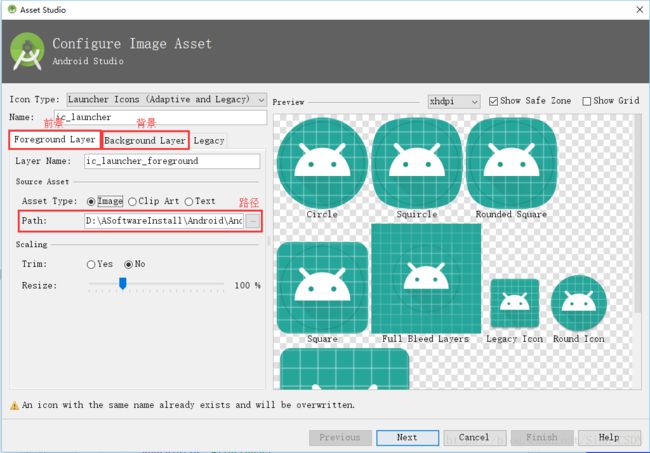Screen dimensions: 650x453
Task: Click the 'Squircle' preview label
Action: 417,214
